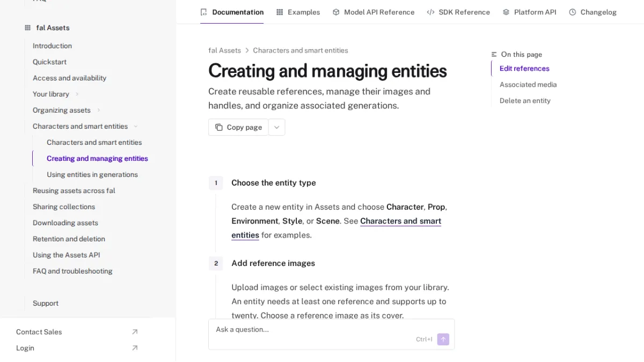Viewport: 644px width, 362px height.
Task: Click the fal Assets grid icon in sidebar
Action: pyautogui.click(x=28, y=28)
